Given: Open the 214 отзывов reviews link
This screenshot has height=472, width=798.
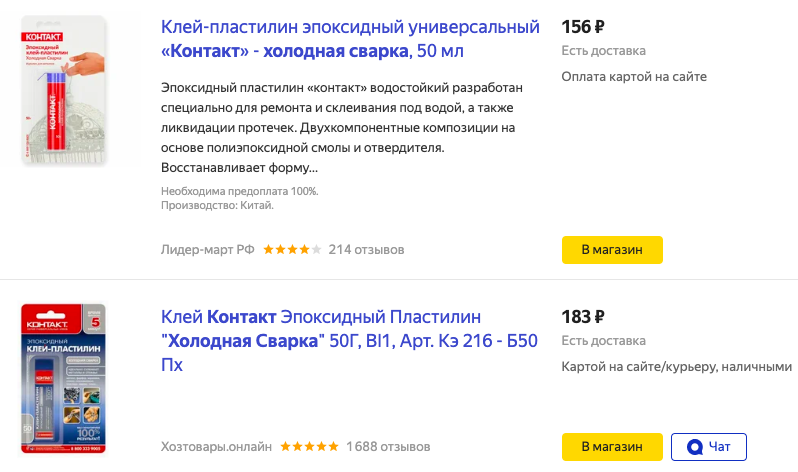Looking at the screenshot, I should pyautogui.click(x=366, y=249).
